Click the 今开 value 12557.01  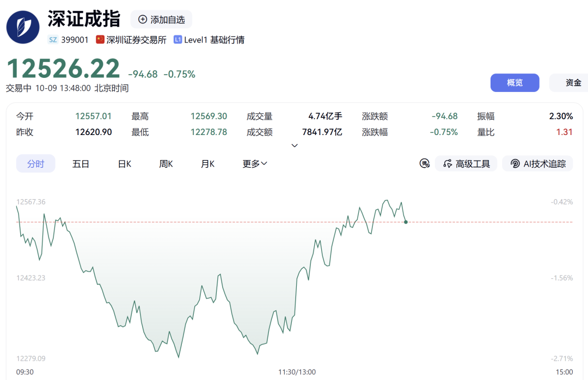[x=94, y=117]
